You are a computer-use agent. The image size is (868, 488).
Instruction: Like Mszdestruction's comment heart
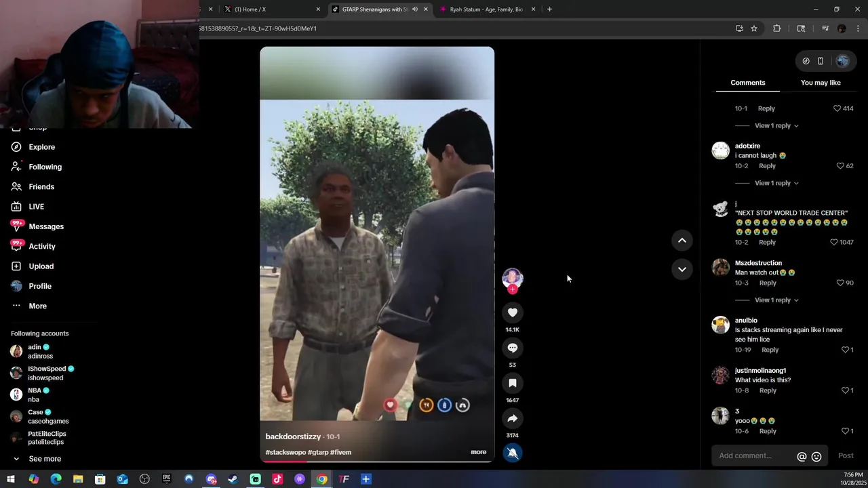click(840, 283)
